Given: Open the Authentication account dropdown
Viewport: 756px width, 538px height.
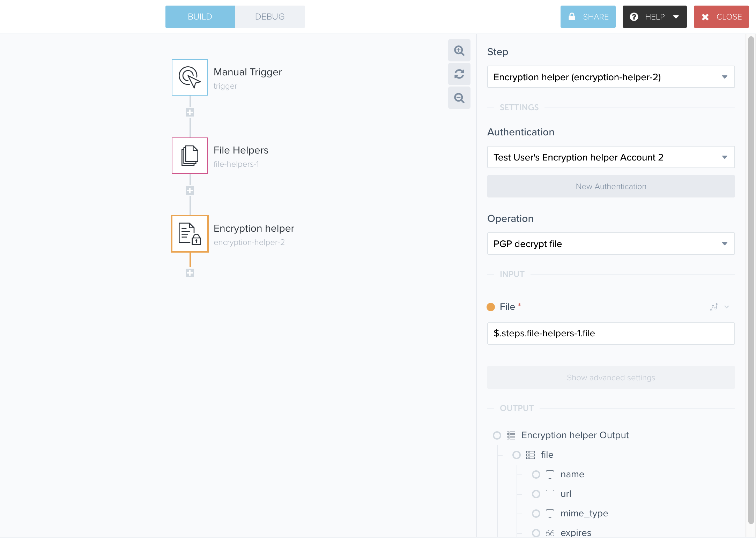Looking at the screenshot, I should tap(610, 157).
